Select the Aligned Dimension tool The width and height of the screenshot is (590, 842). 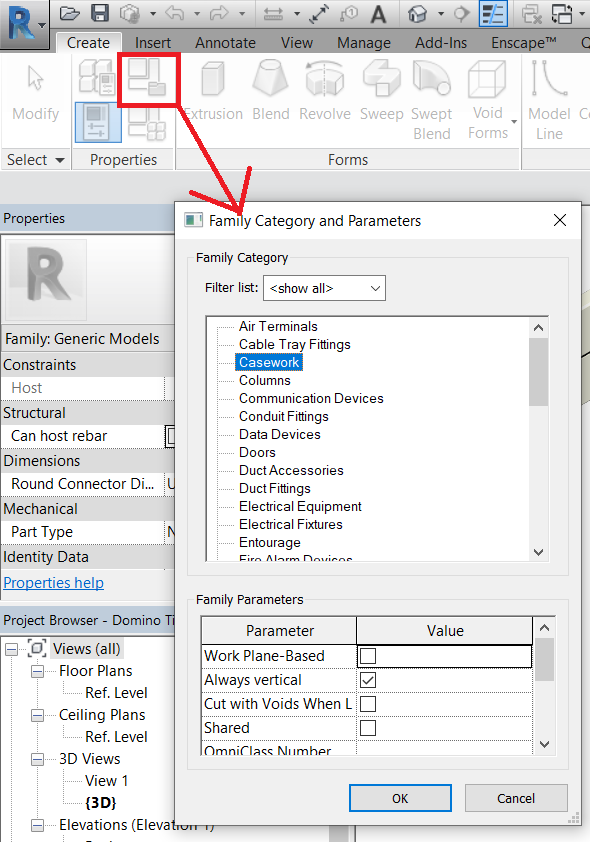tap(319, 14)
